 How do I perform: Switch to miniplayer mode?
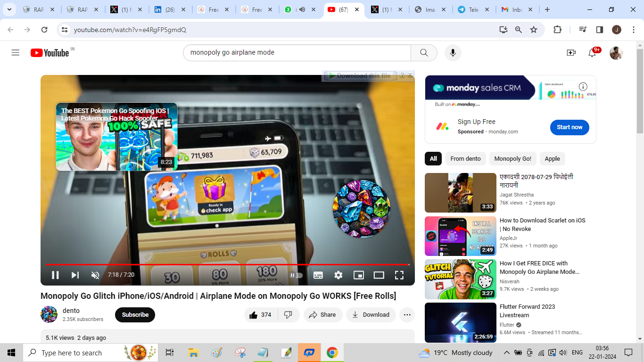pyautogui.click(x=359, y=275)
